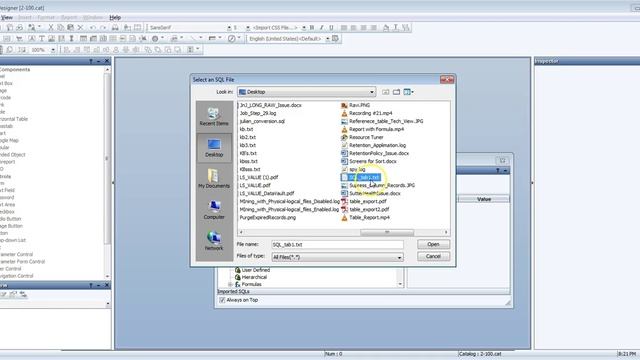Select the file table_export2.pdf
640x360 pixels.
(x=369, y=209)
